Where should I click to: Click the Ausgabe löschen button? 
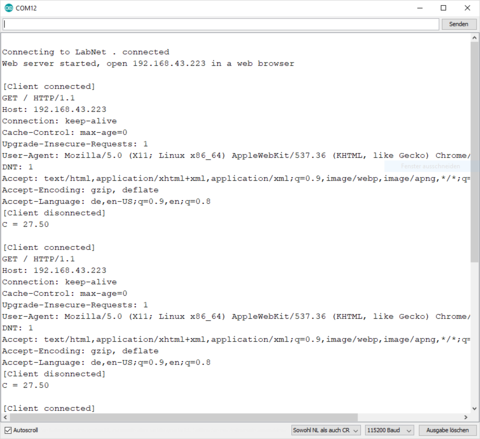(x=447, y=430)
